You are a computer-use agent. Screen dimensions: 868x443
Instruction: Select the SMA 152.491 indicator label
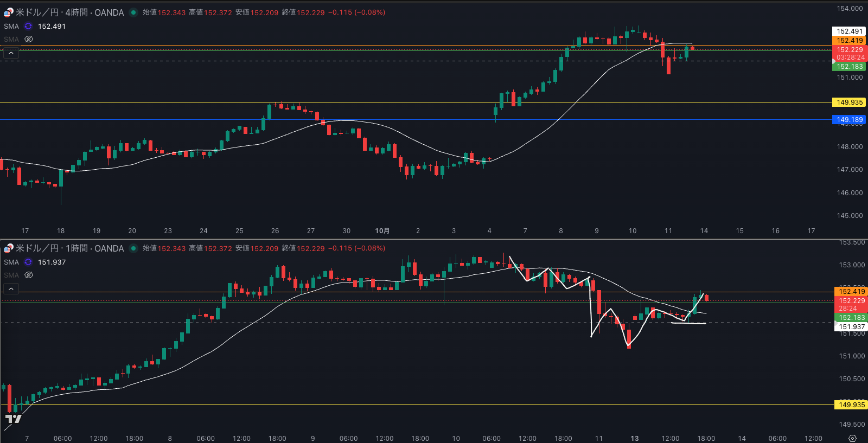click(x=11, y=26)
